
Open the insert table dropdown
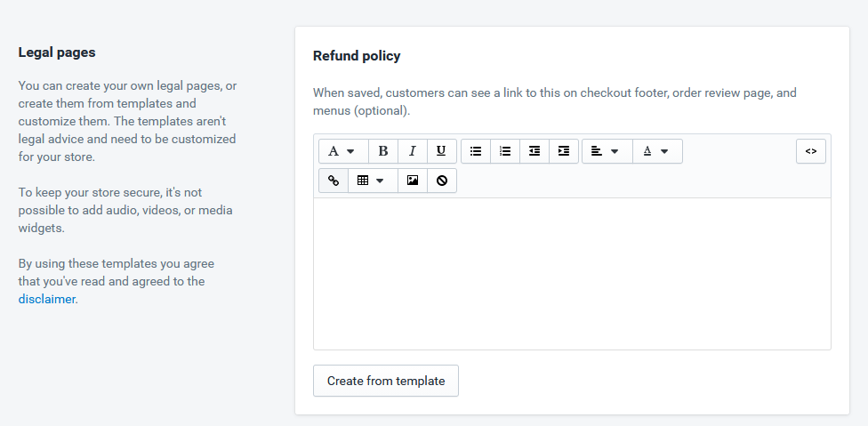(373, 181)
